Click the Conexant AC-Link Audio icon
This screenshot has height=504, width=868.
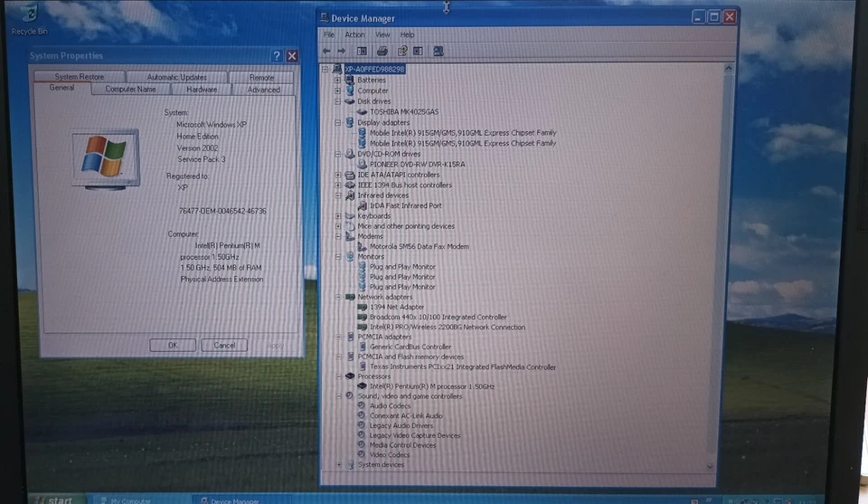coord(361,415)
